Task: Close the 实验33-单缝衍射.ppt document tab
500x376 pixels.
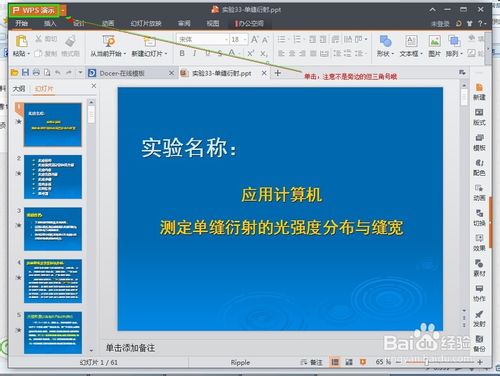Action: tap(264, 73)
